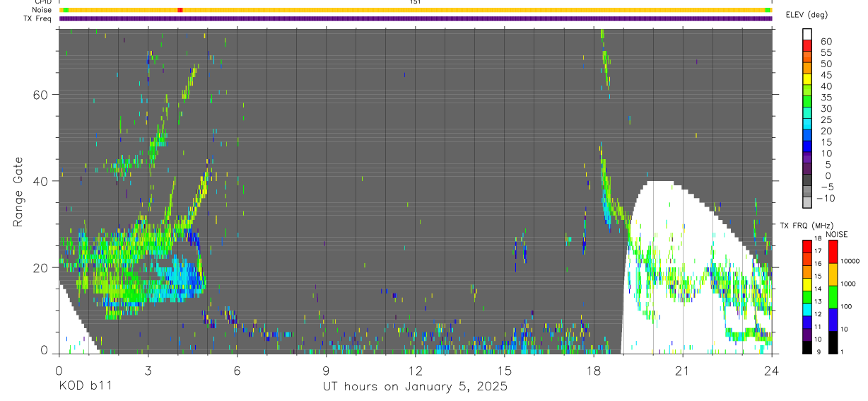This screenshot has height=401, width=868.
Task: Click the '13' label on TX FRQ legend
Action: [818, 302]
